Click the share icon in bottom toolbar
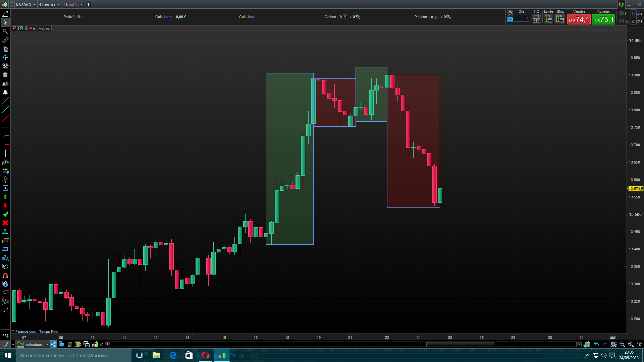 53,344
